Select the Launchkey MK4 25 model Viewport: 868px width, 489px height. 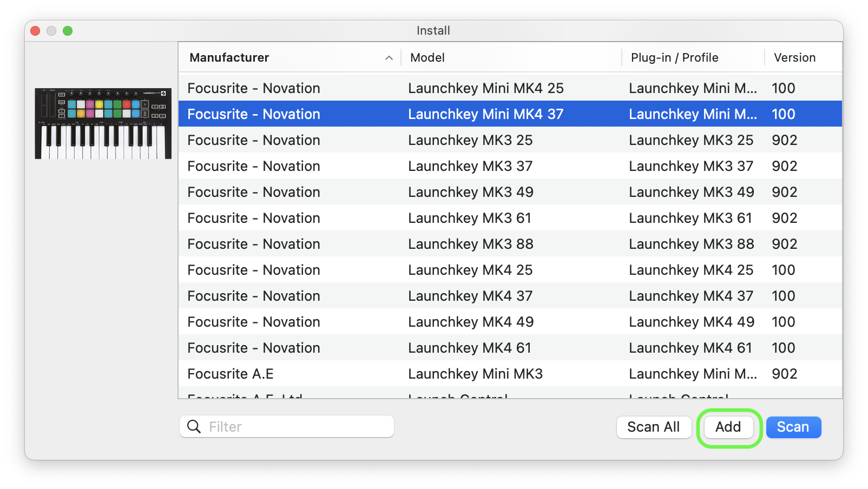(x=470, y=270)
